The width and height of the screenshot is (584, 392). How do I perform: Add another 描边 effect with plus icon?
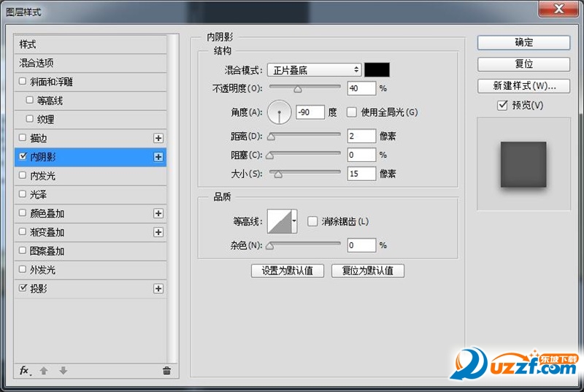[x=158, y=138]
